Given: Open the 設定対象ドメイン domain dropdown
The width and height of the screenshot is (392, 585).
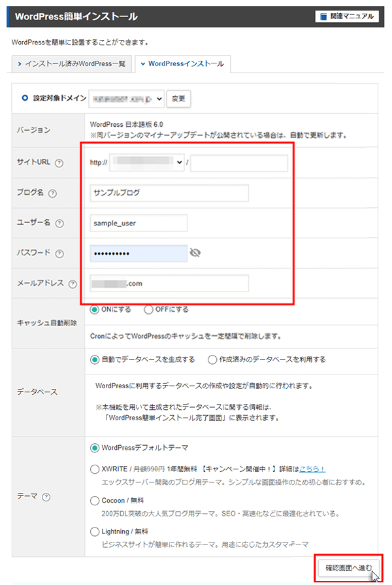Looking at the screenshot, I should (126, 99).
